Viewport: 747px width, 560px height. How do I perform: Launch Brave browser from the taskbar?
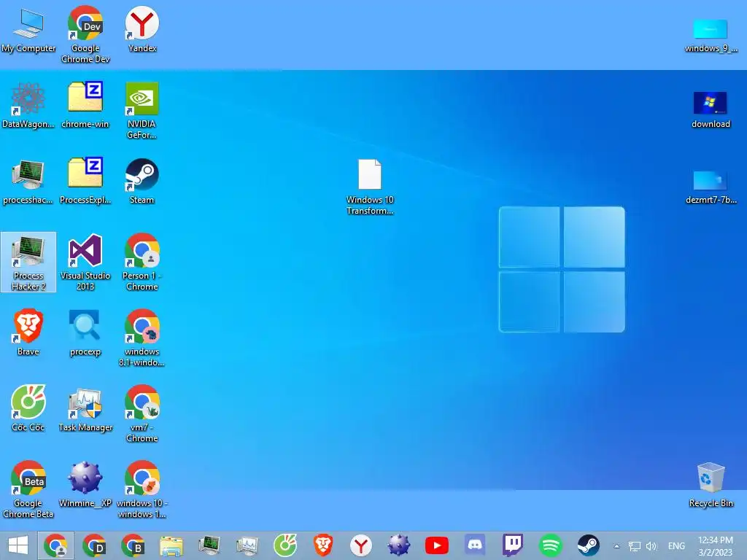coord(323,545)
